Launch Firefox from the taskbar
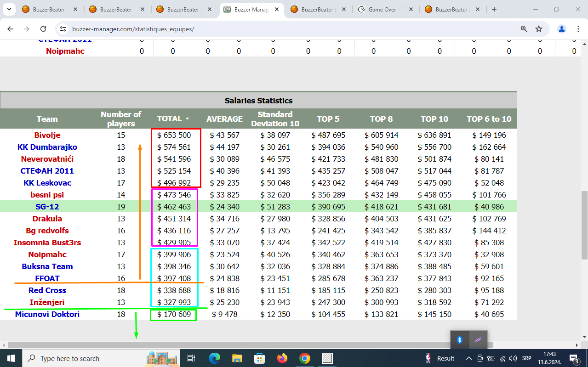Screen dimensions: 588x367 click(x=282, y=358)
